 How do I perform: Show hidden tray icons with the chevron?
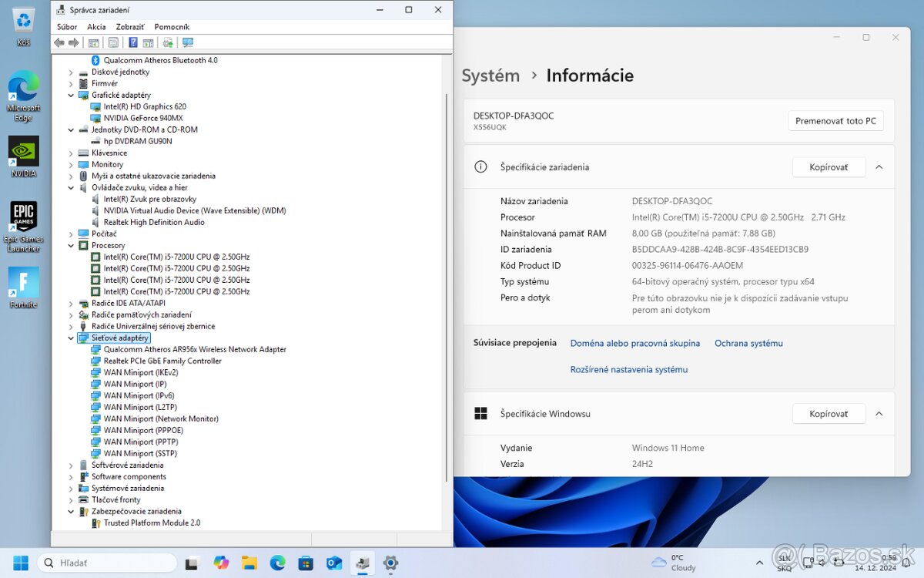[759, 563]
